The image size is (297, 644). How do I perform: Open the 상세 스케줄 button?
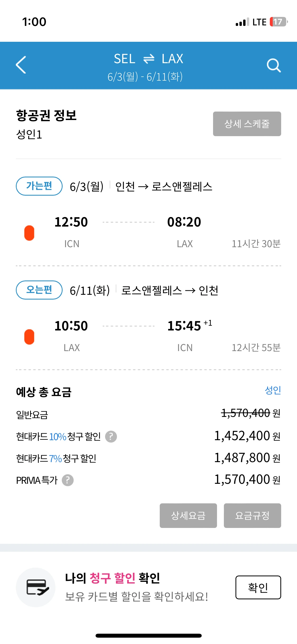(x=247, y=124)
